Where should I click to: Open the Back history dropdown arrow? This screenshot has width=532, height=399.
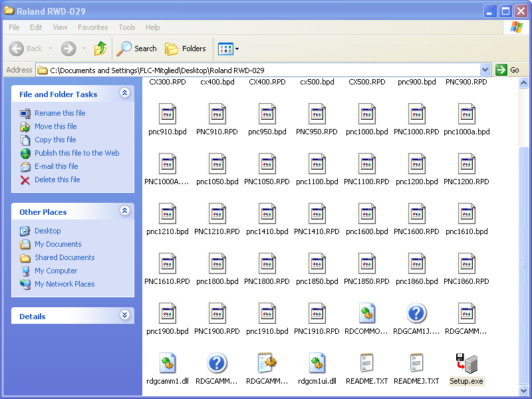(51, 49)
